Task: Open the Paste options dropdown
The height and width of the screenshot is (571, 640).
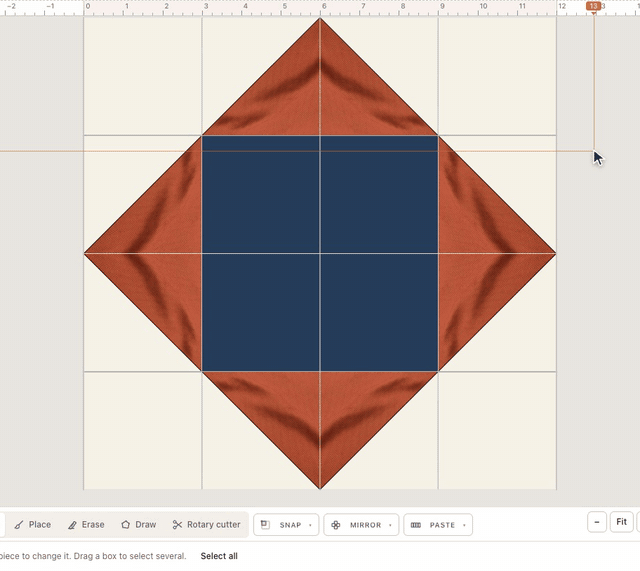Action: point(438,525)
